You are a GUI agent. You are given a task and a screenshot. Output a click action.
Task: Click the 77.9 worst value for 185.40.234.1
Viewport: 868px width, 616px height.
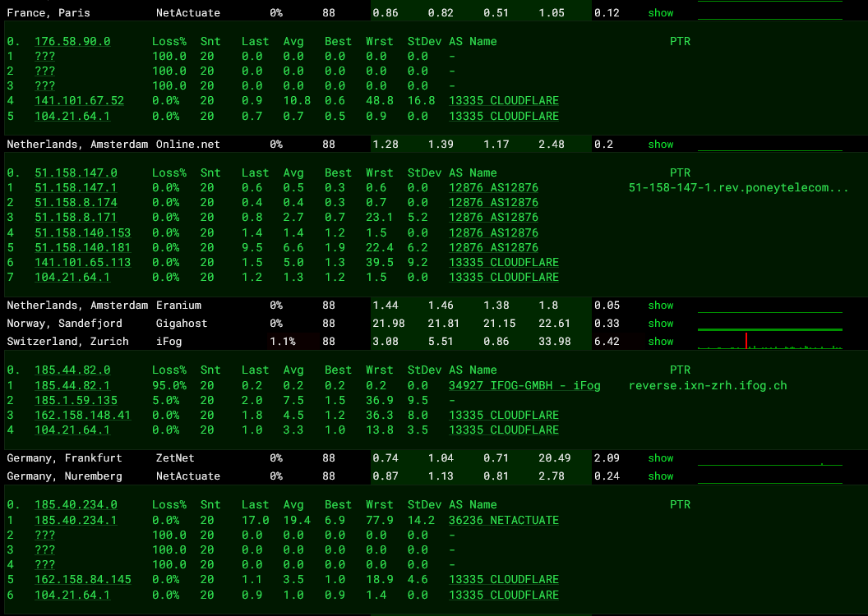point(379,521)
